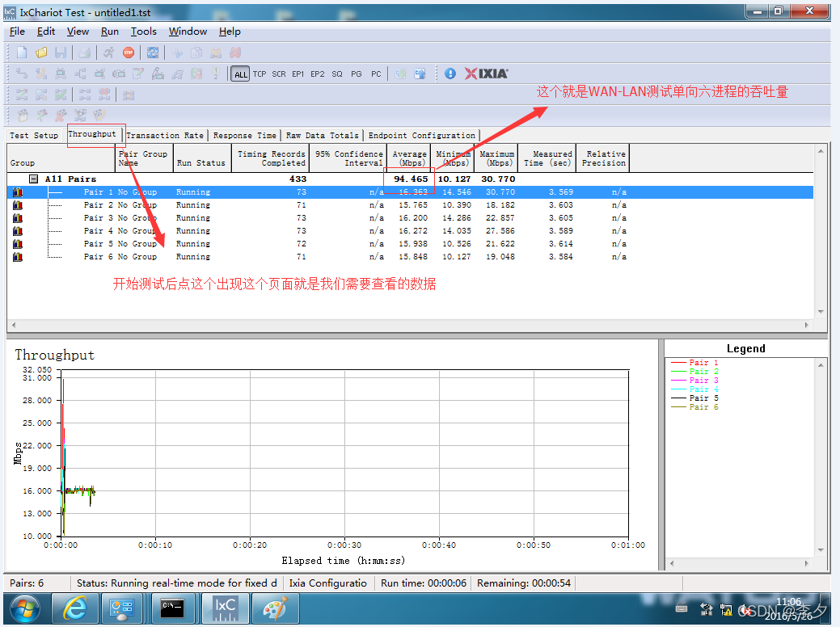Image resolution: width=840 pixels, height=627 pixels.
Task: Switch to the Response Time tab
Action: click(245, 136)
